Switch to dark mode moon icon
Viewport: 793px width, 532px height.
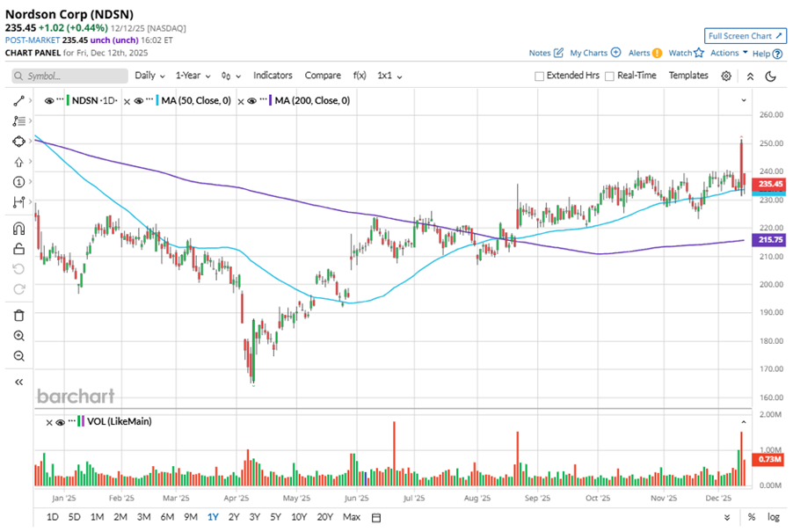[771, 76]
